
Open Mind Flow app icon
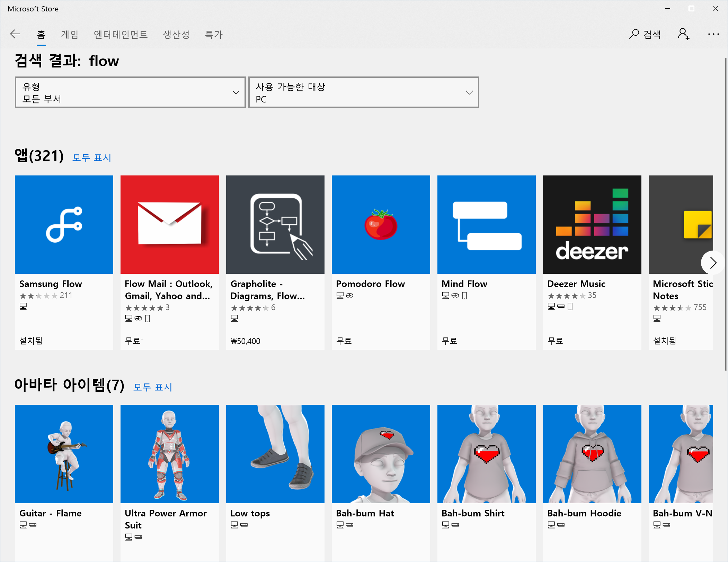pyautogui.click(x=487, y=224)
